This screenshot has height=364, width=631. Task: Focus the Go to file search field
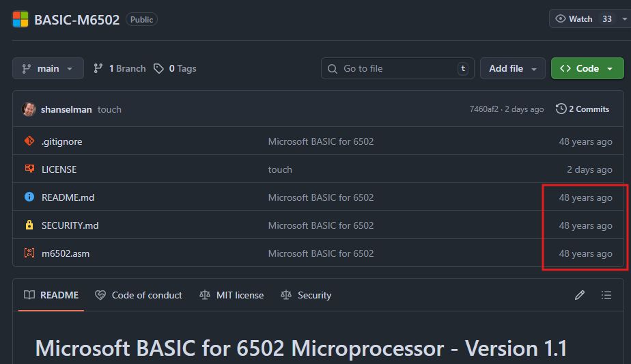coord(397,68)
